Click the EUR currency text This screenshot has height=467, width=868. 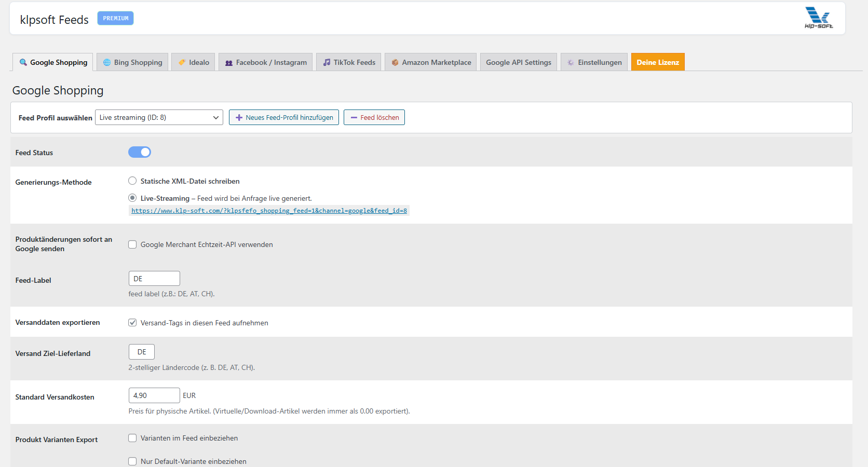189,395
